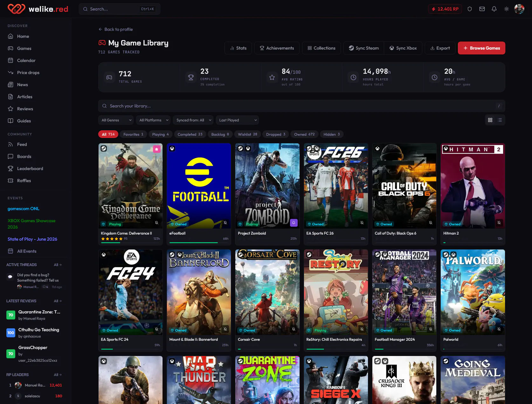Toggle notification bell on Mount & Blade II: Bannerlord
The height and width of the screenshot is (404, 532).
click(x=225, y=329)
